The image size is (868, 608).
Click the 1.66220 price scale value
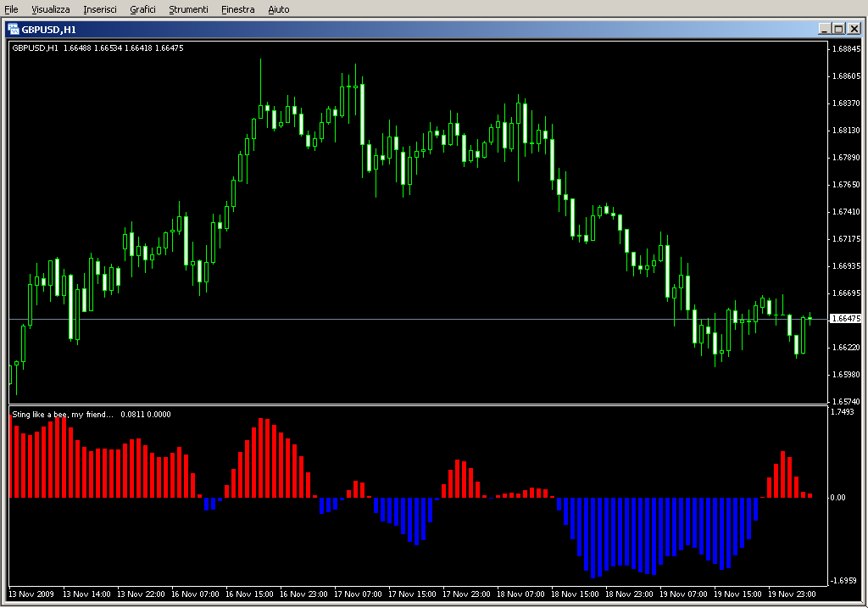[847, 347]
